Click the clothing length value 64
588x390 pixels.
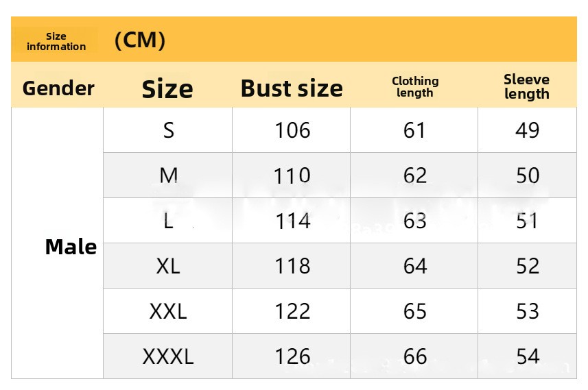[x=414, y=266]
